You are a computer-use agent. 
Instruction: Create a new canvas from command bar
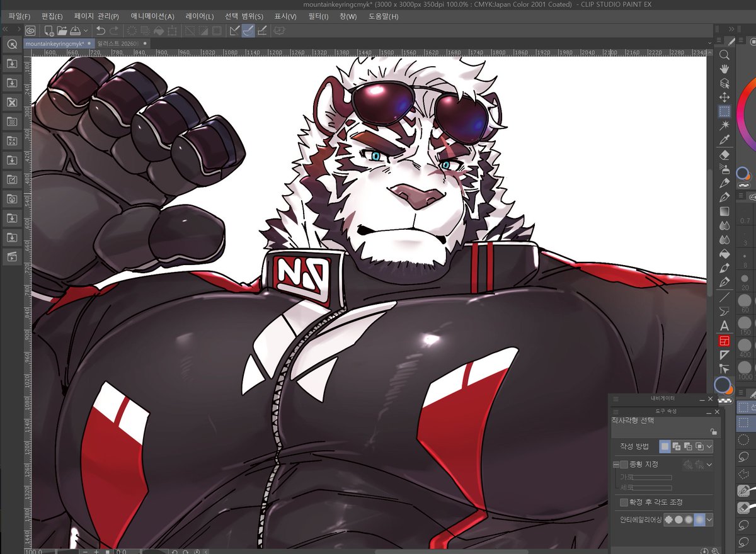(x=49, y=30)
